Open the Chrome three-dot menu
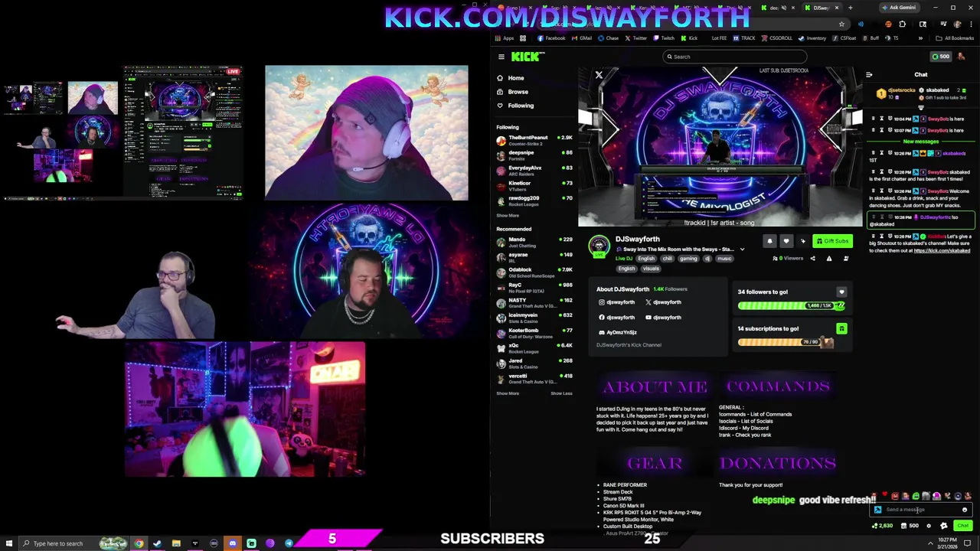Image resolution: width=980 pixels, height=551 pixels. pyautogui.click(x=970, y=24)
